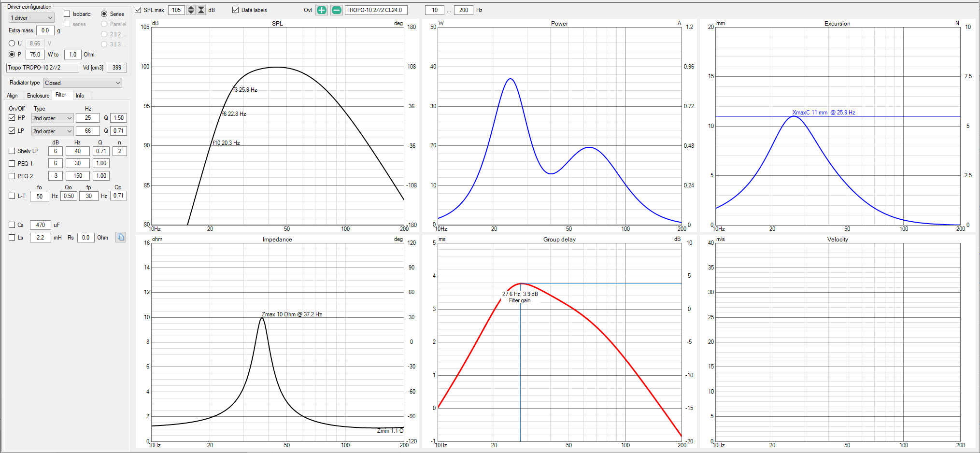Switch to the Align tab
The width and height of the screenshot is (980, 453).
[x=13, y=96]
